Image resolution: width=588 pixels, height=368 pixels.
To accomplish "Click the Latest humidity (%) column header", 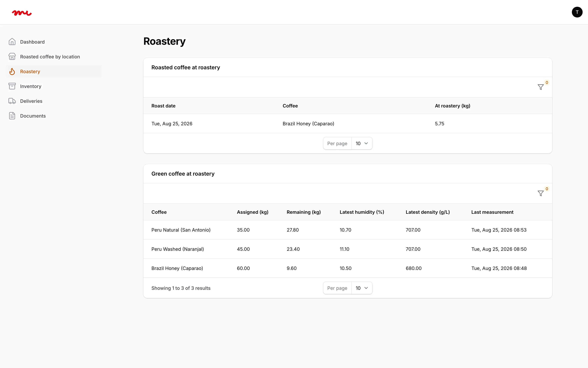I will (362, 212).
